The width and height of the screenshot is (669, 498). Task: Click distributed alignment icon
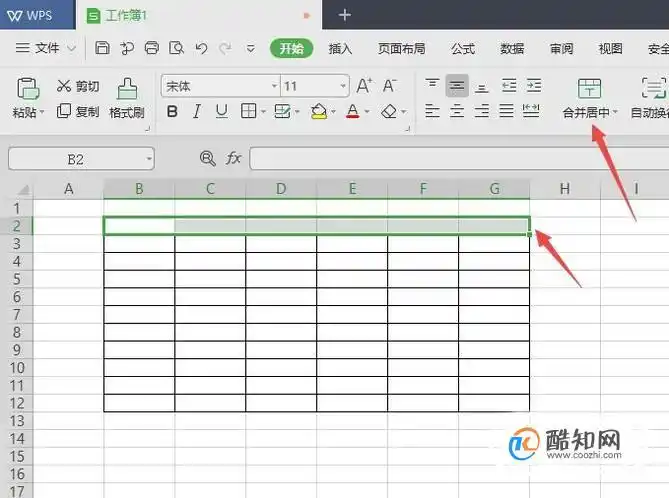(x=531, y=111)
